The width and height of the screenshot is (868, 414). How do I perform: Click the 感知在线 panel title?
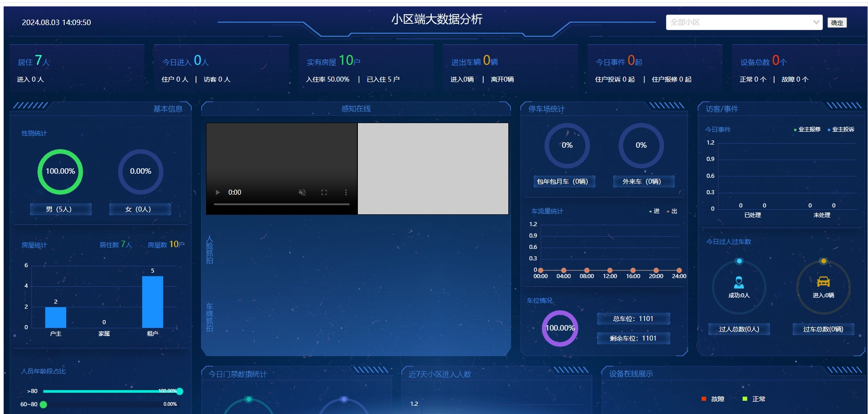pyautogui.click(x=356, y=109)
